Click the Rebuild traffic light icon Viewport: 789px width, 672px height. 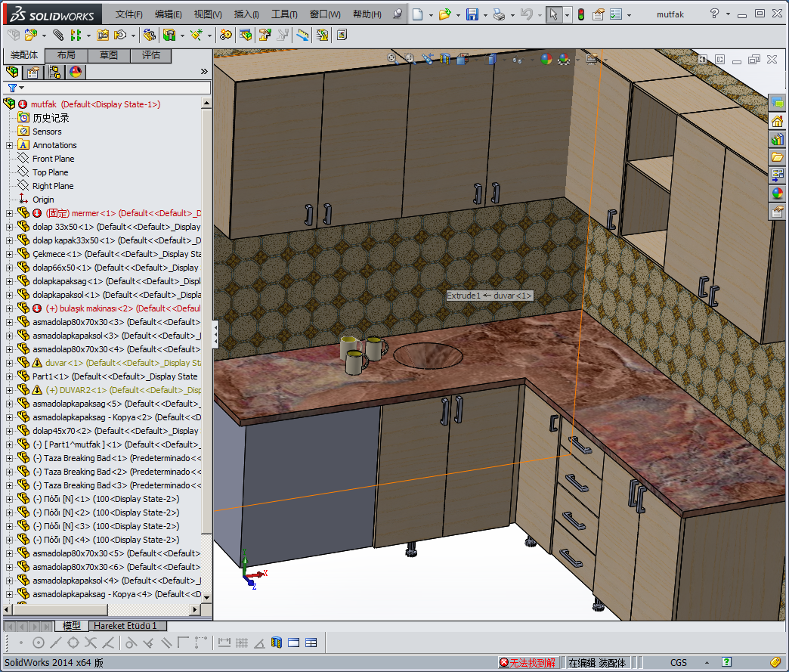(x=580, y=14)
